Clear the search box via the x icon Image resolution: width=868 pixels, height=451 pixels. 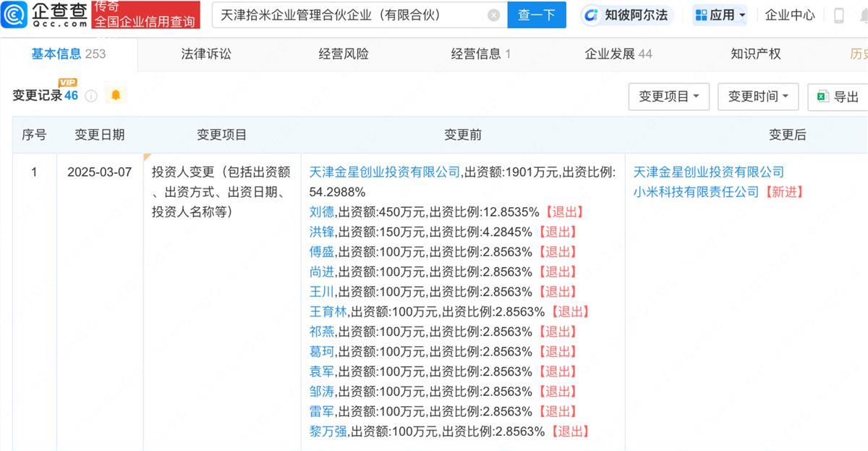pos(495,14)
